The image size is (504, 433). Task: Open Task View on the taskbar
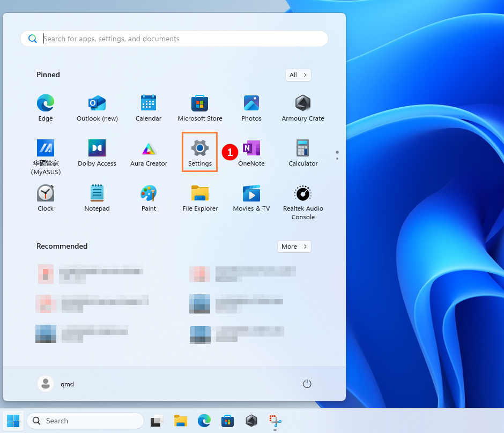[157, 421]
